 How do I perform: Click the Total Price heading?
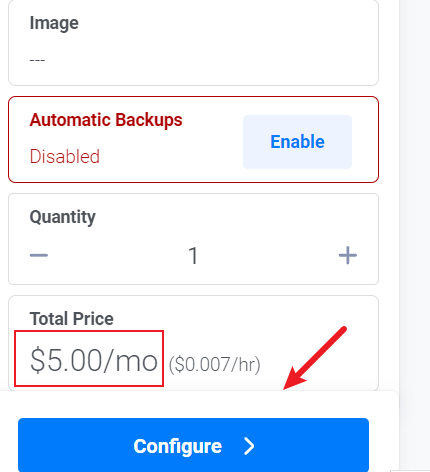72,319
